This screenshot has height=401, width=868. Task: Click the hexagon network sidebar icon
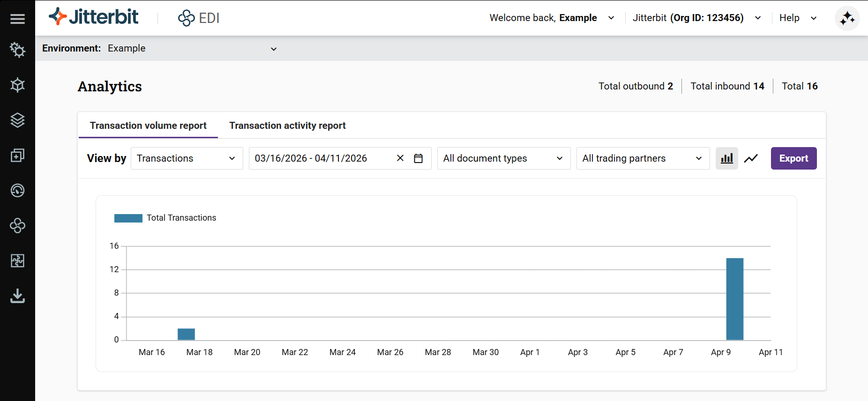pyautogui.click(x=17, y=85)
